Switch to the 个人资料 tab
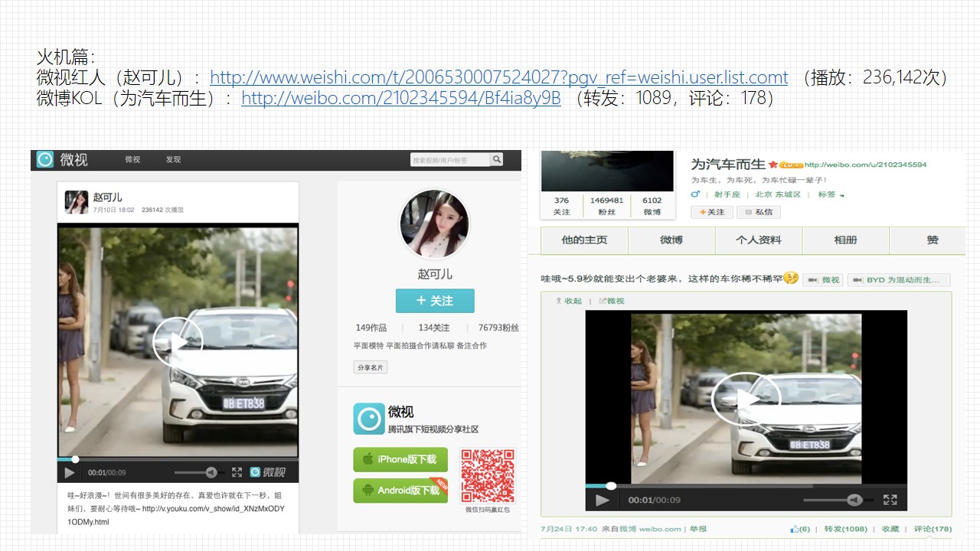980x551 pixels. [x=759, y=240]
